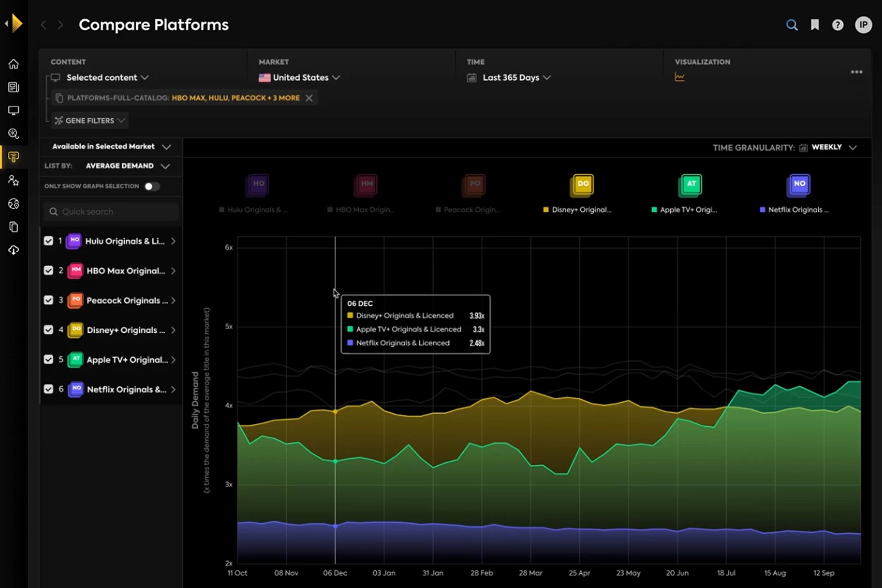Open the discovery search-globe sidebar icon

coord(14,134)
